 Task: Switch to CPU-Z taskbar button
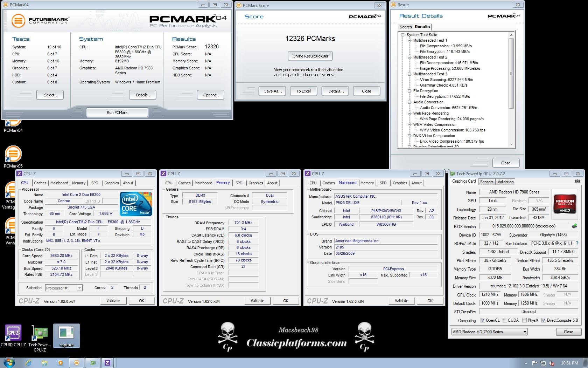107,363
